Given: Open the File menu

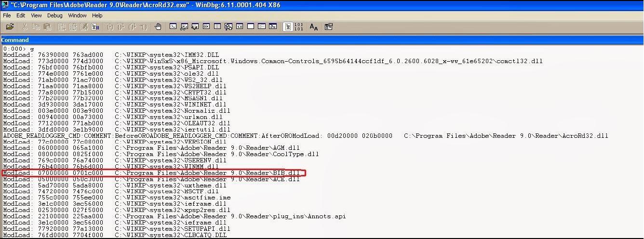Looking at the screenshot, I should coord(7,15).
